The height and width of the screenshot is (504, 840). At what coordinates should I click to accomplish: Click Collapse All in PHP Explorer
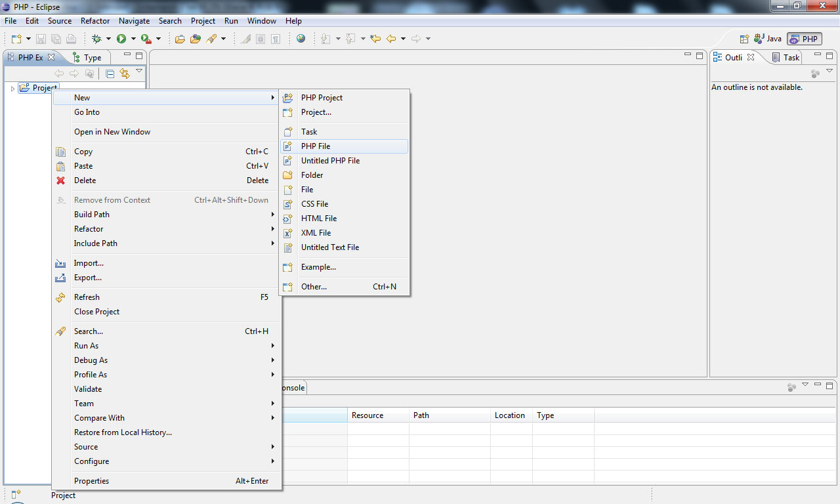point(110,73)
